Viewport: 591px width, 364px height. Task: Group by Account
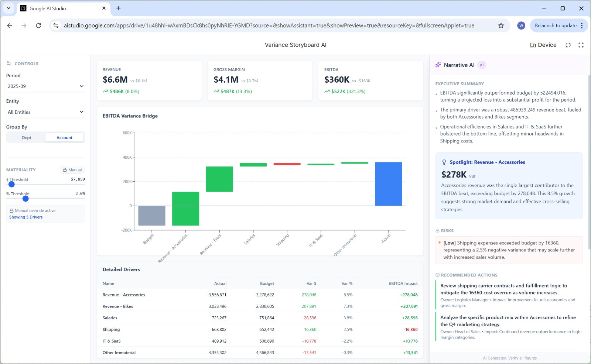point(64,138)
